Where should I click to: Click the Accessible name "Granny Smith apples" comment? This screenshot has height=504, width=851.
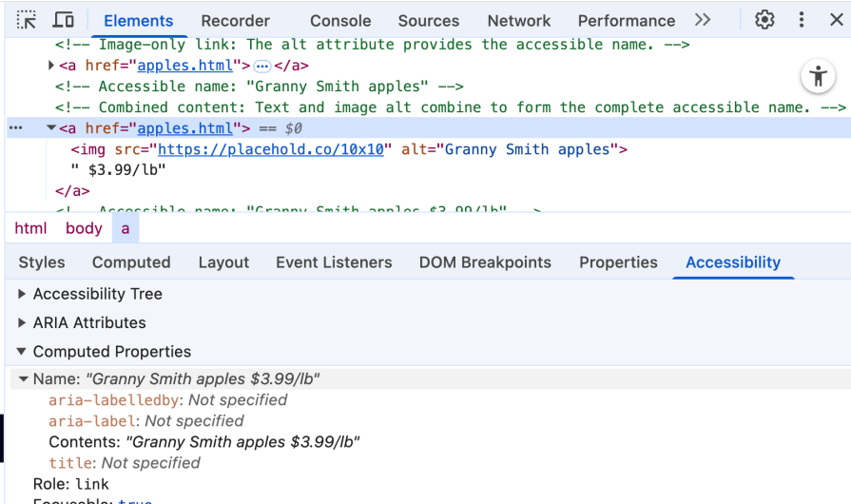click(259, 87)
